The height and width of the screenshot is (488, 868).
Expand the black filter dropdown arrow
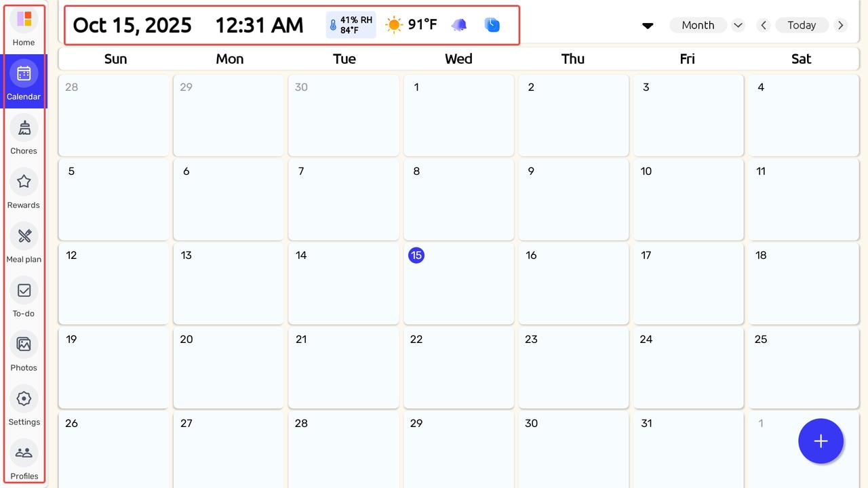pyautogui.click(x=648, y=26)
